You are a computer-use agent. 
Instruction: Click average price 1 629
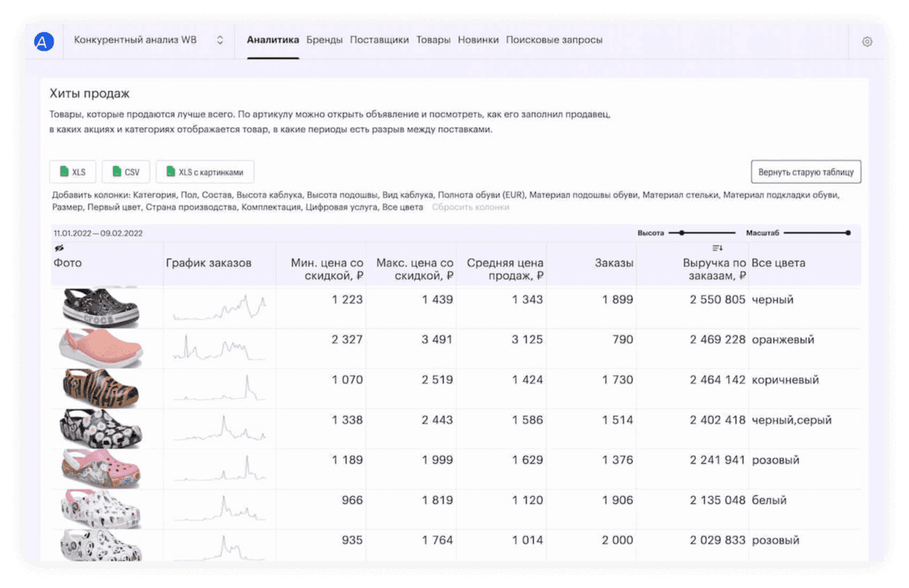(527, 460)
